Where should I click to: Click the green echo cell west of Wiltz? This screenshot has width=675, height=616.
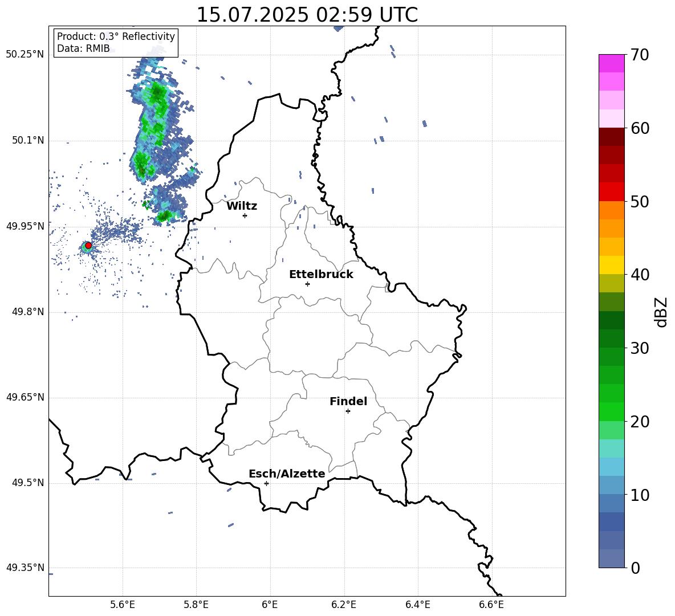pos(164,215)
